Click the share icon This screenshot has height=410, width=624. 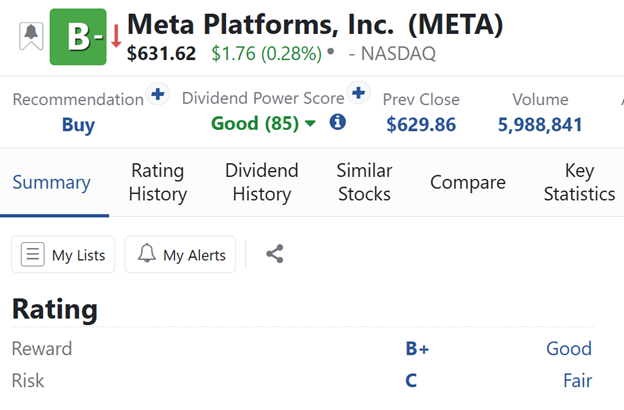coord(275,254)
